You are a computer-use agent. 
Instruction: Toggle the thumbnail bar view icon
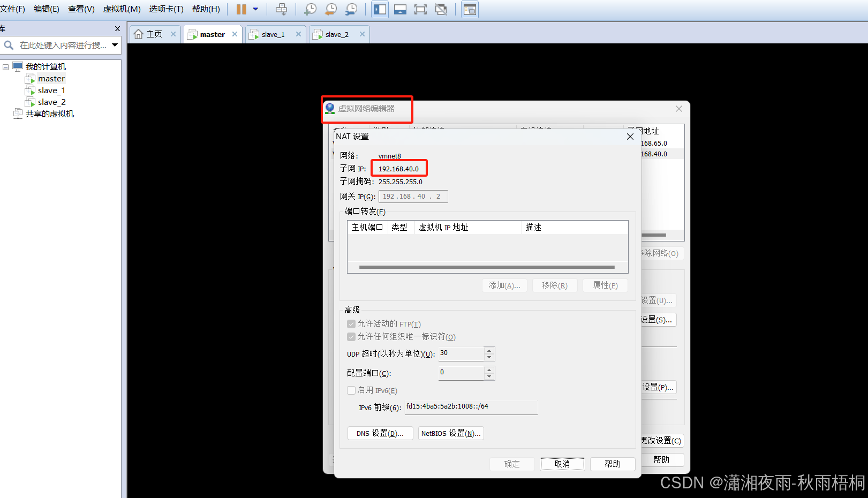(400, 9)
